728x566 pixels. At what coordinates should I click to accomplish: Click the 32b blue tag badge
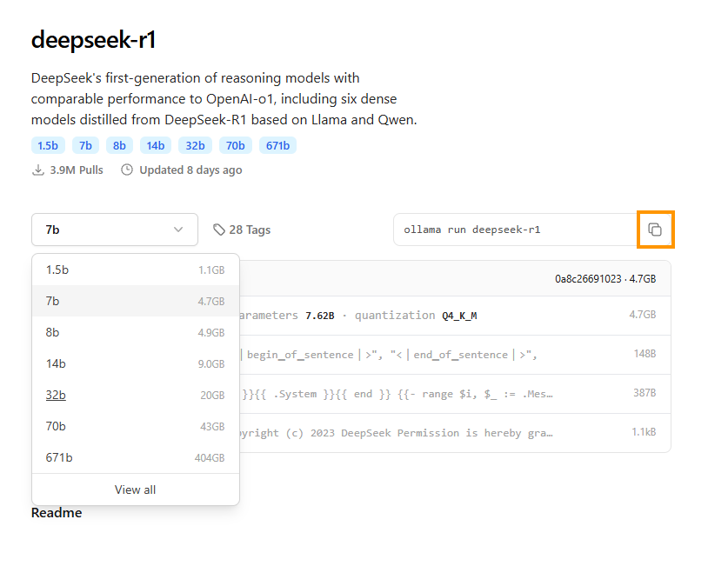click(x=195, y=146)
